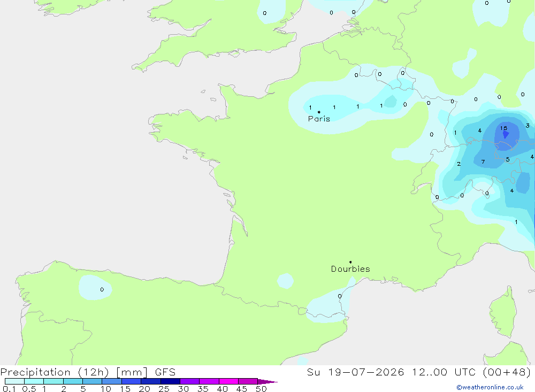Select the 'Precipitation (12h) [mm] GFS' title text
The width and height of the screenshot is (535, 392).
pos(88,372)
